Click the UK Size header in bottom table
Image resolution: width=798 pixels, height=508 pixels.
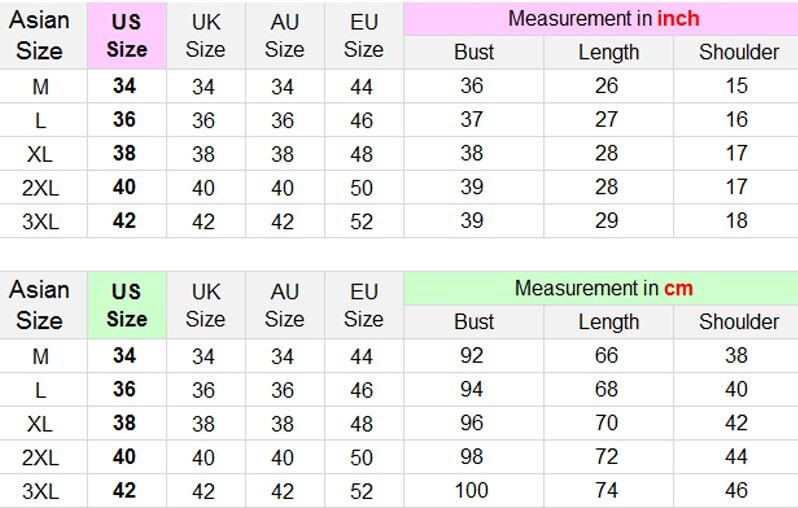point(206,305)
